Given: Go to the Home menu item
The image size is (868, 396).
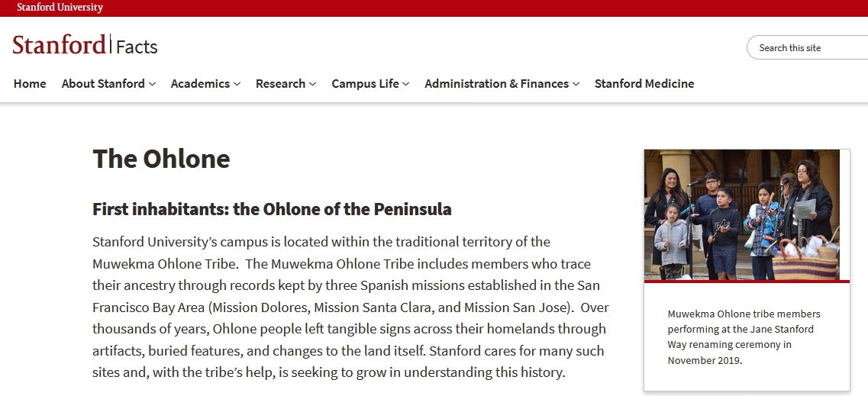Looking at the screenshot, I should [x=30, y=83].
